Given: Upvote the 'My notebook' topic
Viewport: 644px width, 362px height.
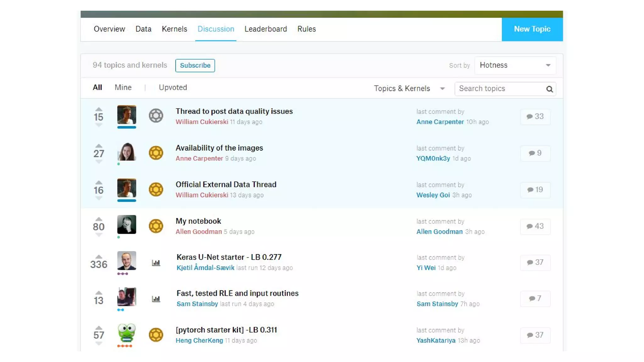Looking at the screenshot, I should [x=99, y=219].
